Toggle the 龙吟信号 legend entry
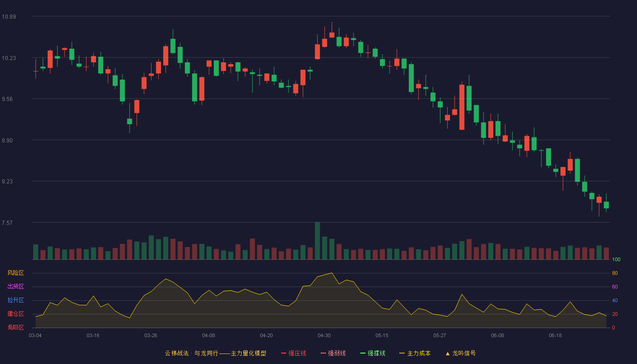Image resolution: width=637 pixels, height=364 pixels. click(460, 353)
